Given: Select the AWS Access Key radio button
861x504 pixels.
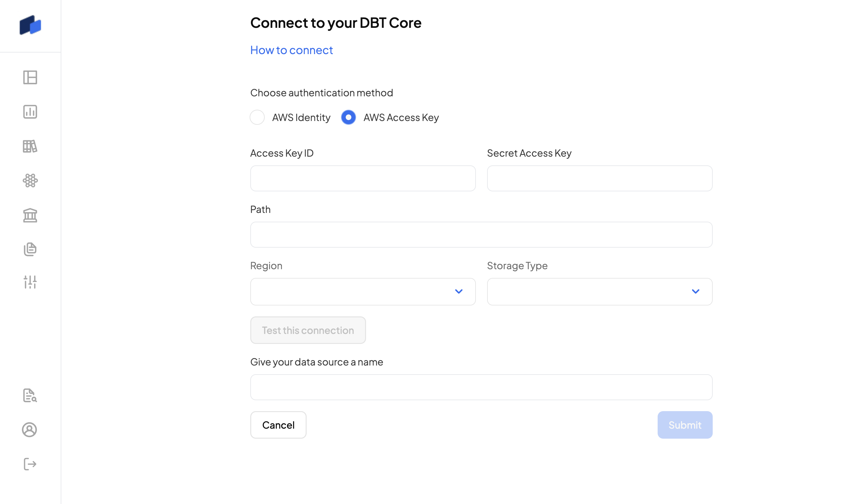Looking at the screenshot, I should (349, 118).
